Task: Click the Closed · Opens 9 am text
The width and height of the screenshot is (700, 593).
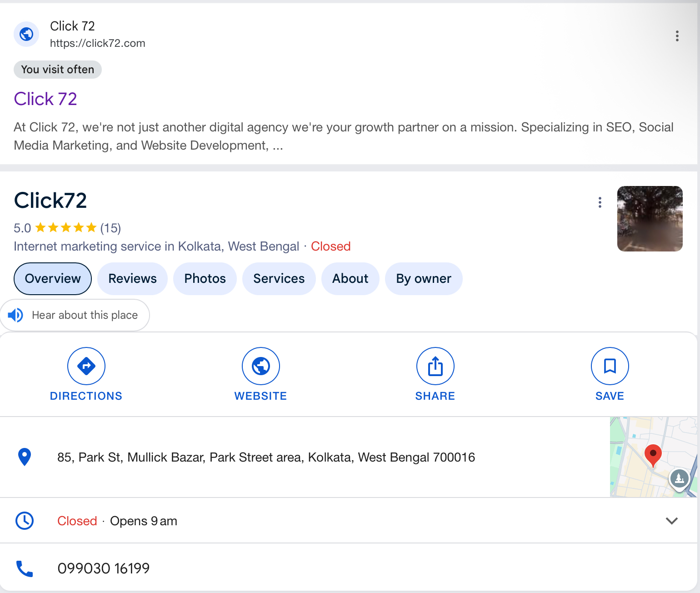Action: coord(117,521)
